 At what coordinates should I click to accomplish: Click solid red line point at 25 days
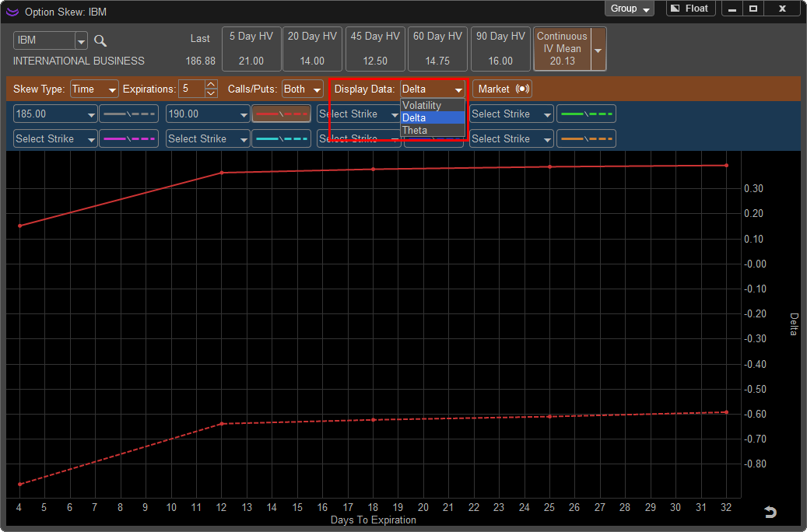click(x=549, y=166)
